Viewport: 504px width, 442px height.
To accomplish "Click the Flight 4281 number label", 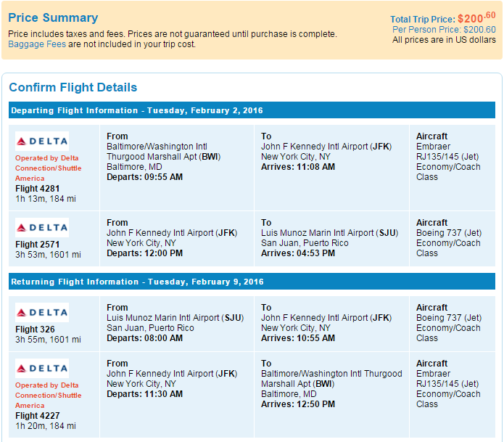I will (x=37, y=189).
